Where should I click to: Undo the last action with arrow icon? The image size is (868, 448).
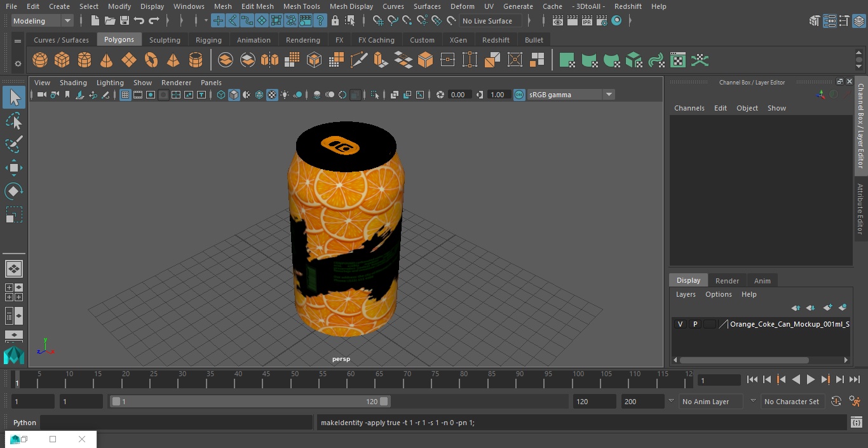point(139,21)
